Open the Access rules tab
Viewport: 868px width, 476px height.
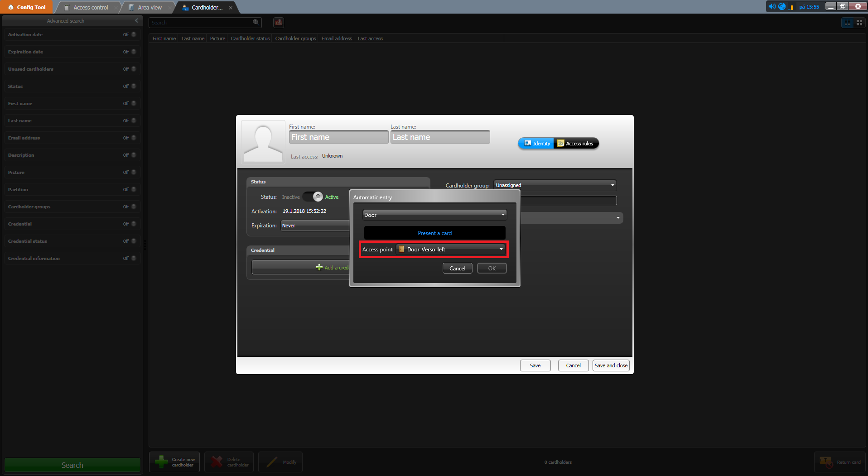point(575,144)
